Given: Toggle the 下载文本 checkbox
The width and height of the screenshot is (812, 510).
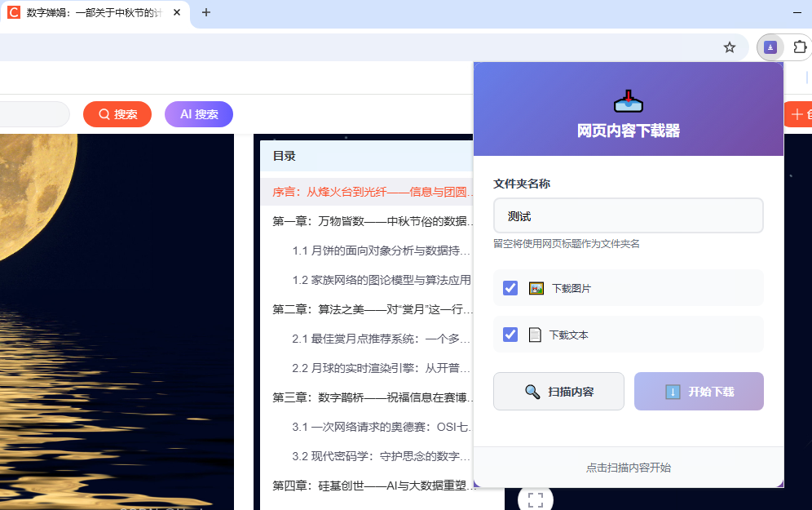Looking at the screenshot, I should (510, 335).
